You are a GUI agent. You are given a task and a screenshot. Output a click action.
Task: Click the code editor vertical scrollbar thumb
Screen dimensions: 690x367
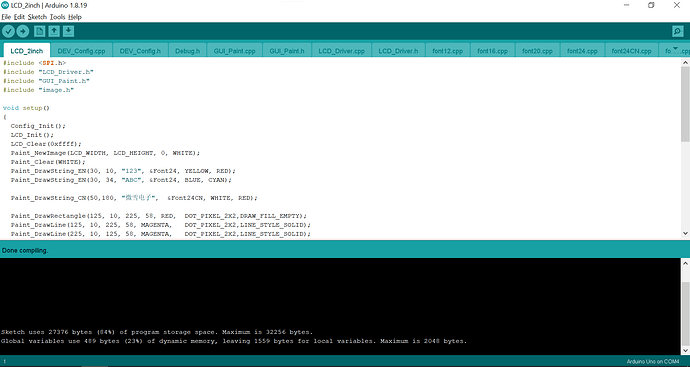click(686, 104)
